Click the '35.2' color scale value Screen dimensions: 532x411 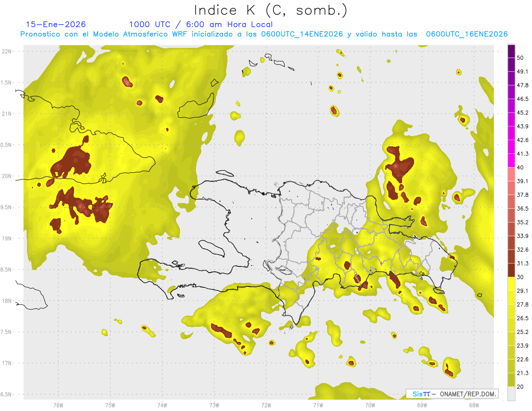point(522,222)
